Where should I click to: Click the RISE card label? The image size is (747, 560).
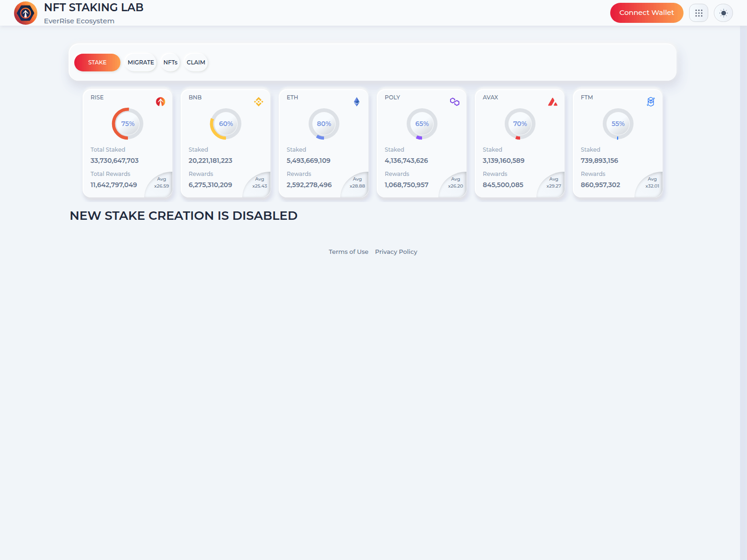point(97,98)
